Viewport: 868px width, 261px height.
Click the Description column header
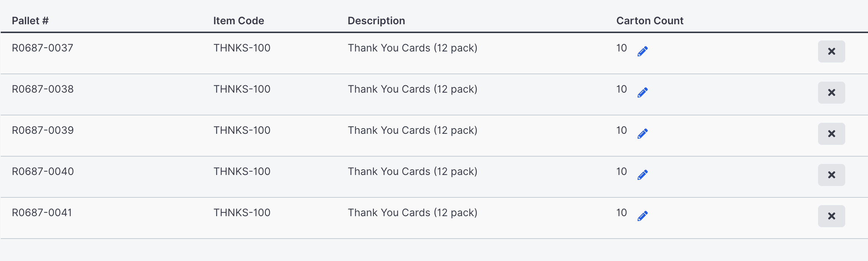tap(376, 21)
